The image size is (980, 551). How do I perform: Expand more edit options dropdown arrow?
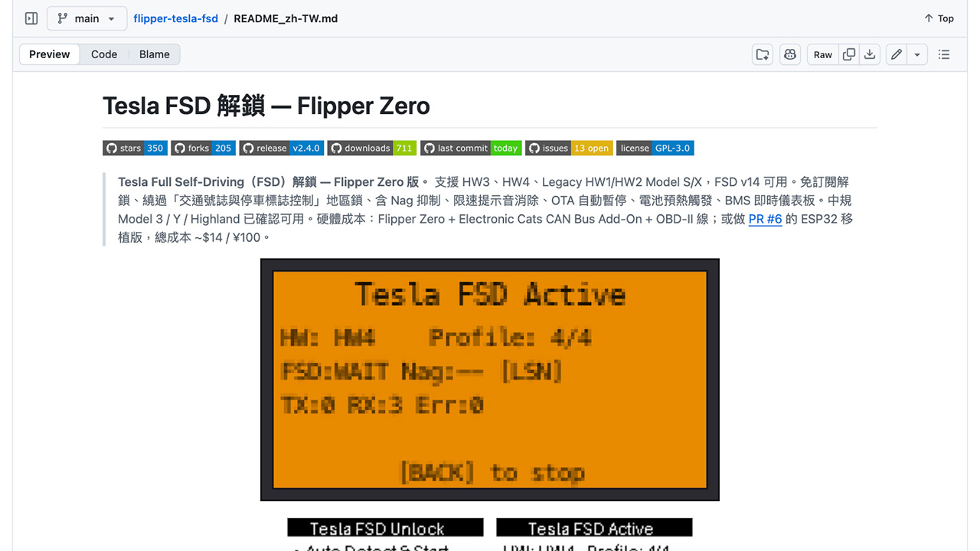coord(917,54)
